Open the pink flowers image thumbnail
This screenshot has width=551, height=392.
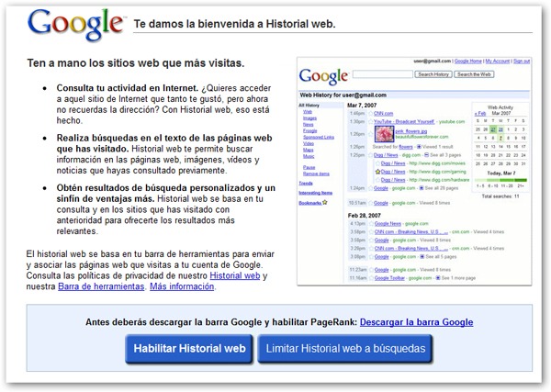384,134
